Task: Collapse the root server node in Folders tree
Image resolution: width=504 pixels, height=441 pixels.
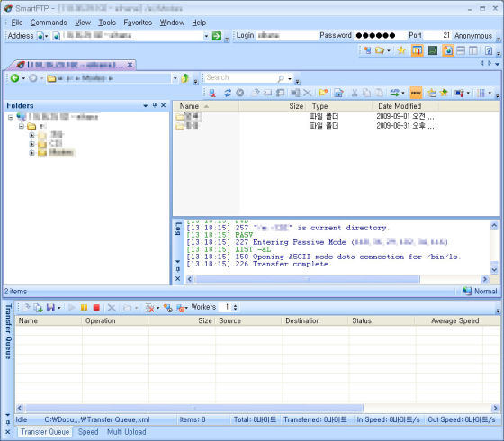Action: (x=11, y=117)
